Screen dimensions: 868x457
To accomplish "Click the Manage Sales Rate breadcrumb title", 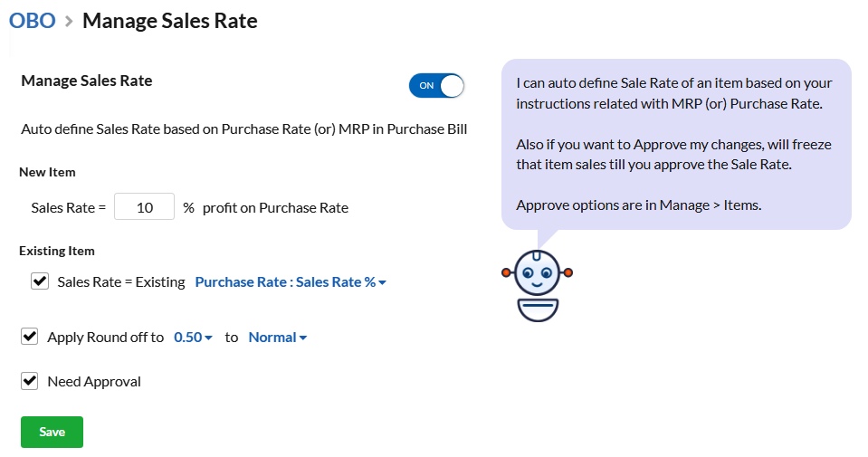I will [170, 21].
